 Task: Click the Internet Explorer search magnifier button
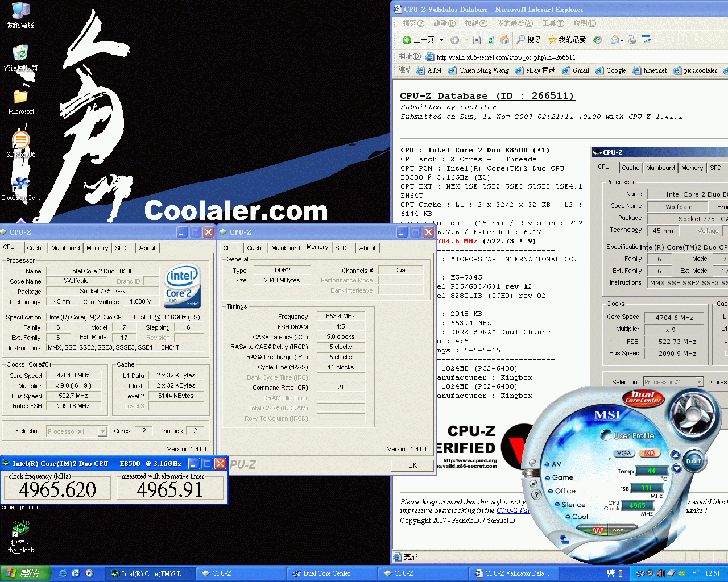coord(528,40)
